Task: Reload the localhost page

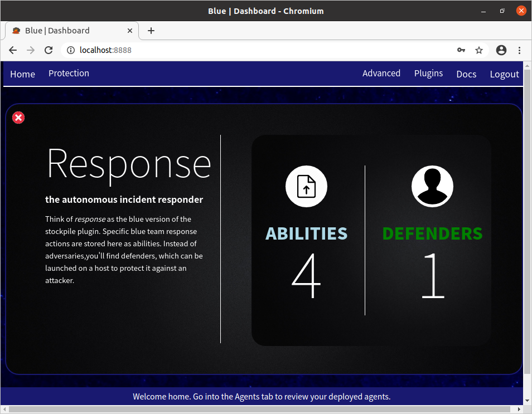Action: coord(49,50)
